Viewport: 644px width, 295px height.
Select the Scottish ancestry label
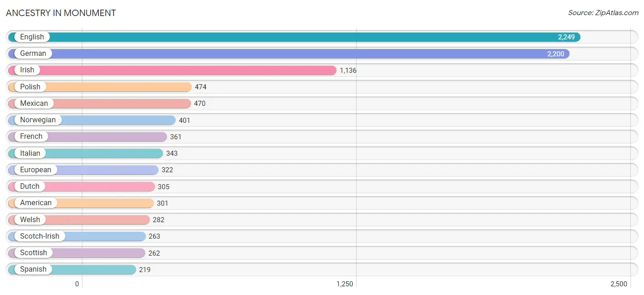33,253
